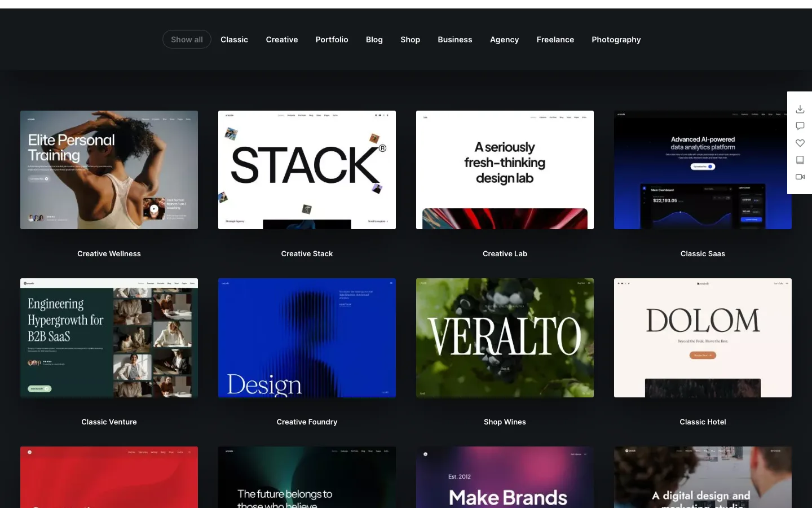Screen dimensions: 812x508
Task: Show Business demos
Action: 455,40
